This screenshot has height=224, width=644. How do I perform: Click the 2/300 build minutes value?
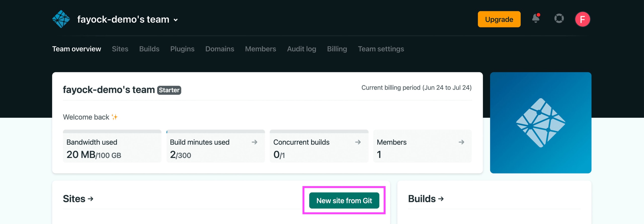[181, 155]
